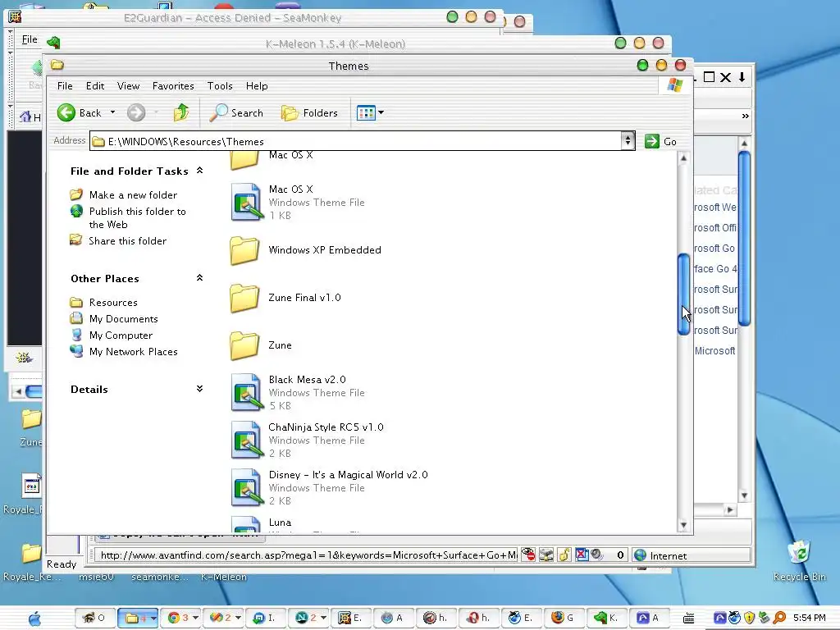
Task: Open the File menu in Themes window
Action: [65, 85]
